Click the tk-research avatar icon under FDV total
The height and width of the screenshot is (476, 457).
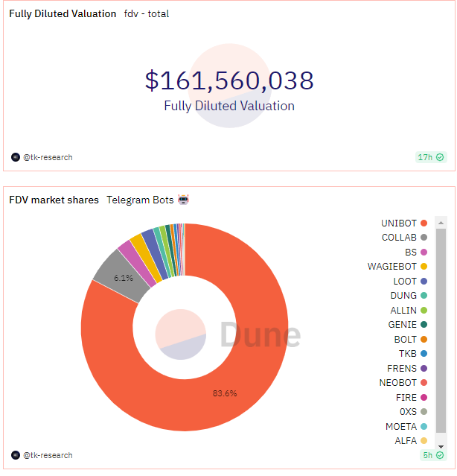point(16,157)
